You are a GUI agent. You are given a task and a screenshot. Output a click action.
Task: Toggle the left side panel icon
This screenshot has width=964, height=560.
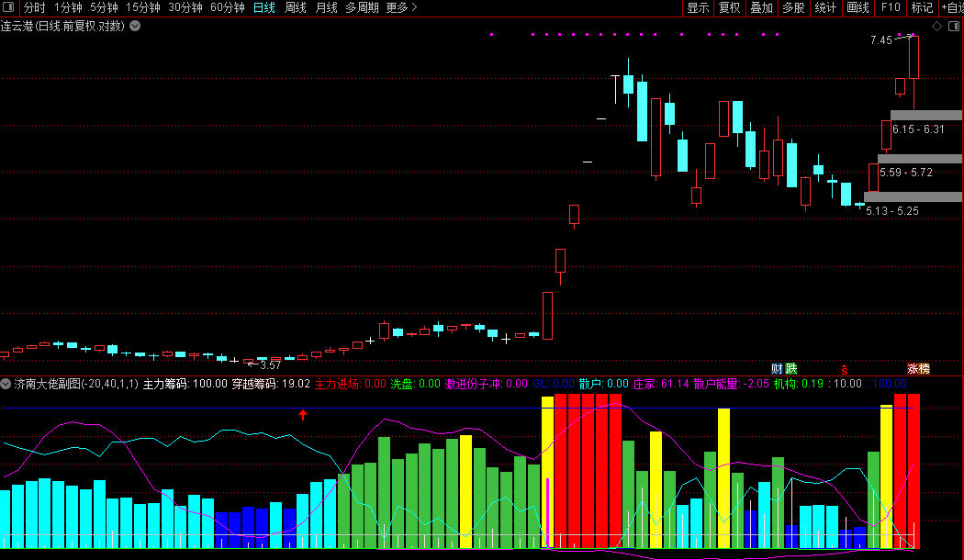(x=8, y=7)
